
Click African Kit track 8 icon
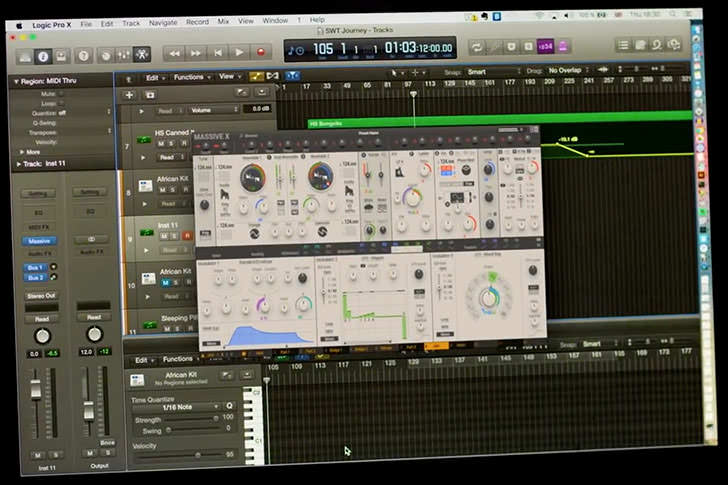pyautogui.click(x=145, y=186)
